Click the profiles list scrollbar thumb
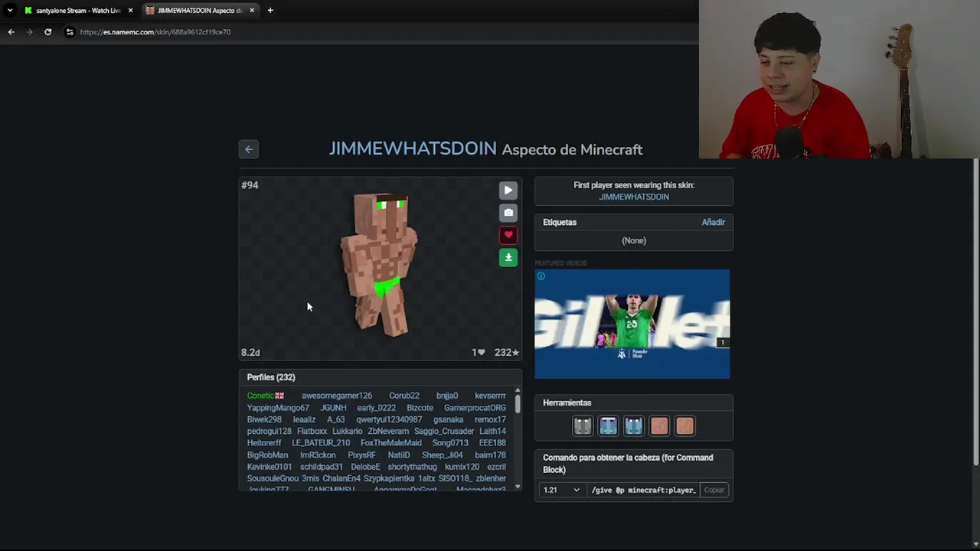Screen dimensions: 980x551 [x=518, y=404]
